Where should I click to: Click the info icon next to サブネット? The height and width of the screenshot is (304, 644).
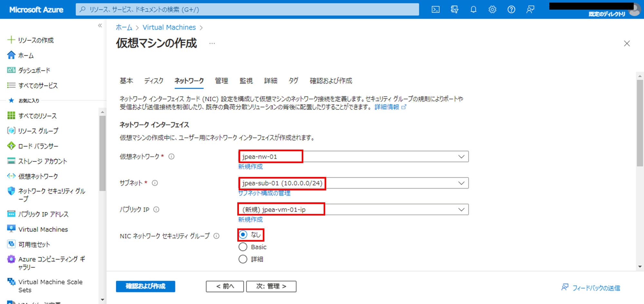click(155, 183)
